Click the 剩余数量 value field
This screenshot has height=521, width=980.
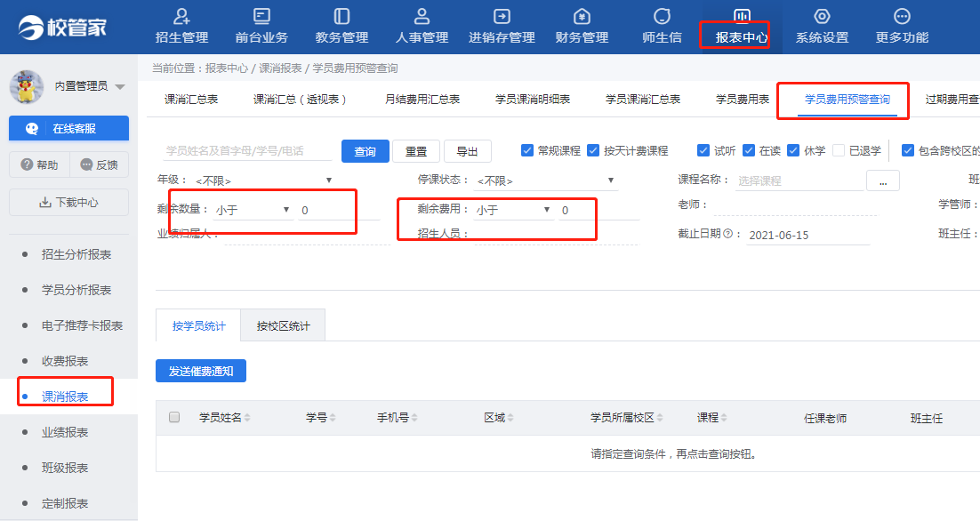point(338,211)
